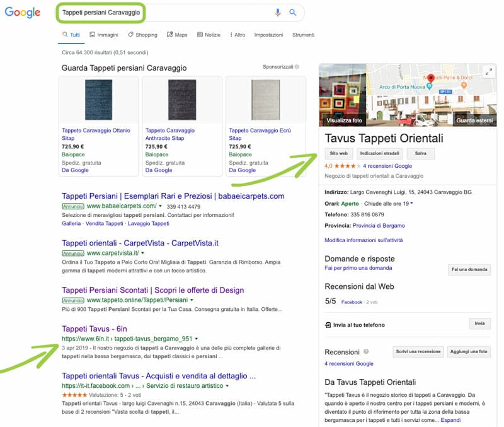Open the Galleria sitelink
The height and width of the screenshot is (427, 504).
pyautogui.click(x=71, y=223)
